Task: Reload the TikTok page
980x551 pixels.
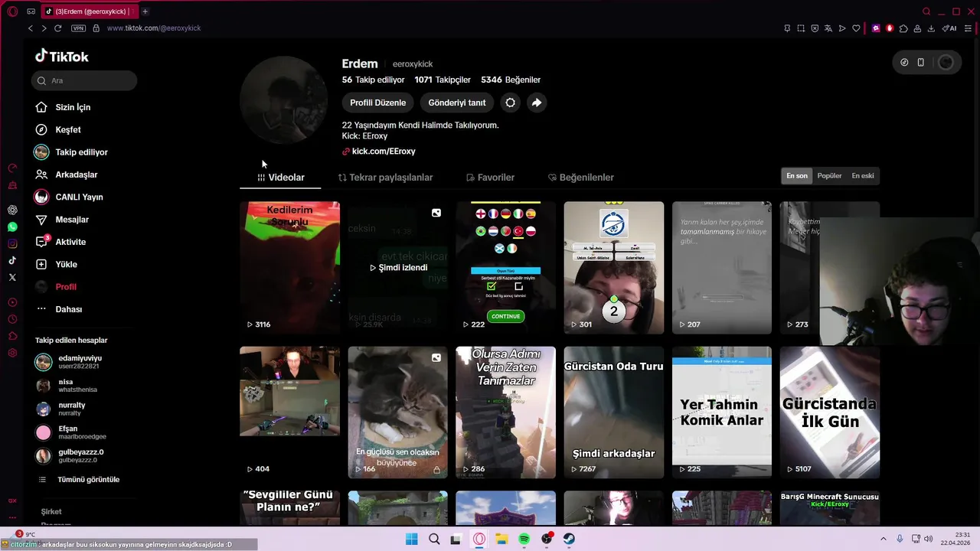Action: 57,28
